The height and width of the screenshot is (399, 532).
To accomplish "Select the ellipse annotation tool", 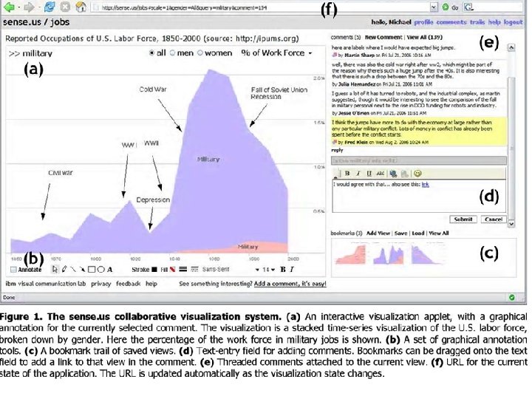I will pos(100,270).
